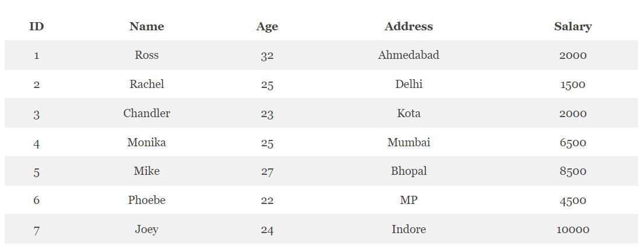Select the Name column header
Image resolution: width=644 pixels, height=250 pixels.
(x=147, y=26)
